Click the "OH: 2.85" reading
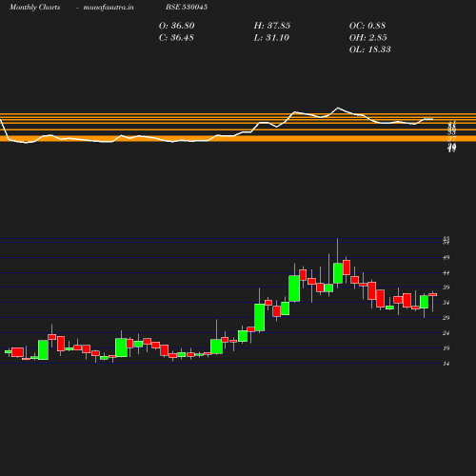476x476 pixels. coord(368,38)
